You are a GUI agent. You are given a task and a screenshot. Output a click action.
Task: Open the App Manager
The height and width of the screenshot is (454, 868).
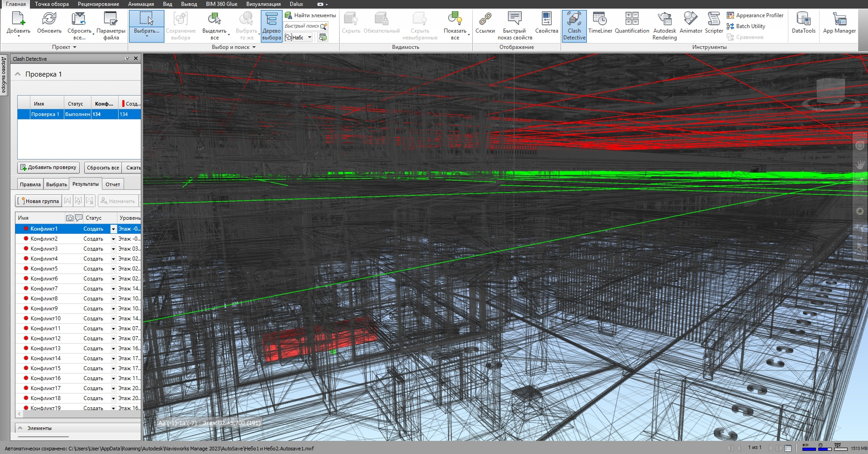point(839,23)
